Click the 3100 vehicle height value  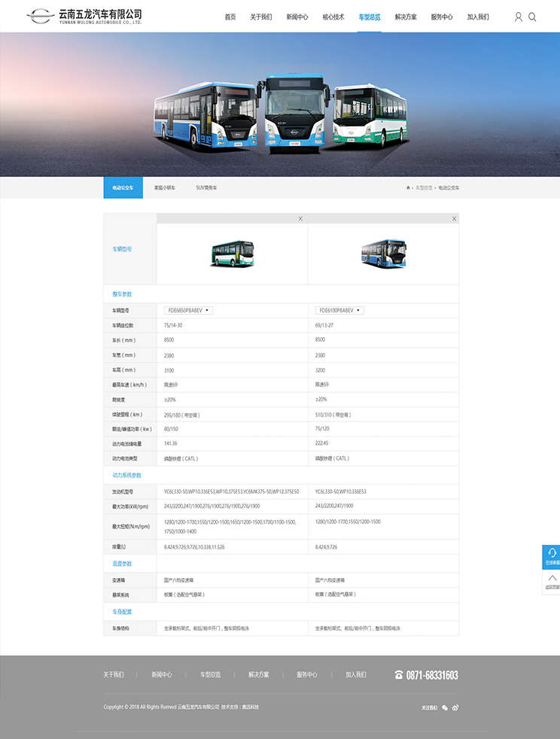click(169, 370)
